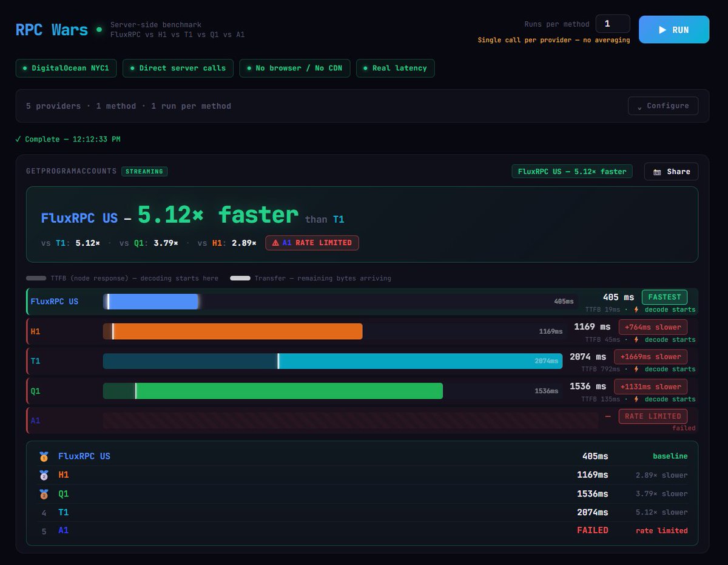The width and height of the screenshot is (728, 565).
Task: Click the 'Single call per provider' note
Action: click(554, 40)
